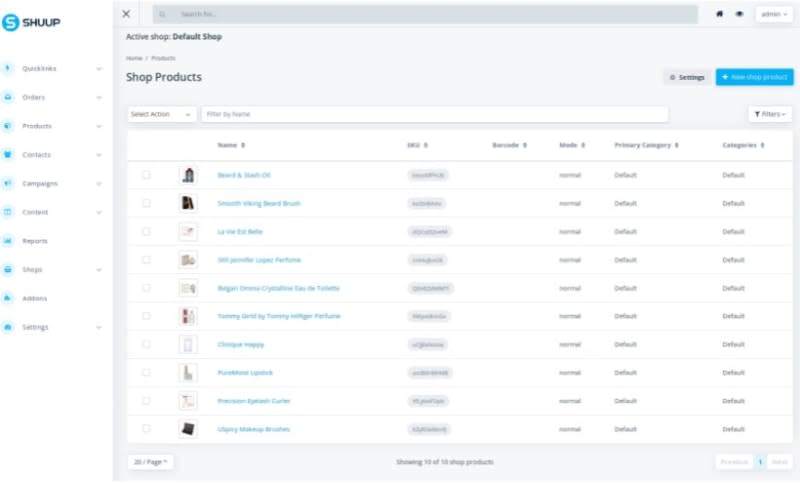Sort by the Primary Category column
Viewport: 800px width, 483px height.
(645, 145)
